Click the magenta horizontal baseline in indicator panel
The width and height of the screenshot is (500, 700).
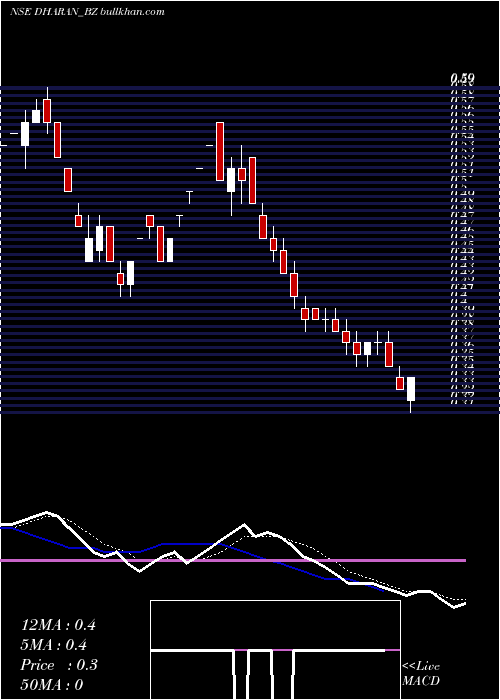point(233,560)
